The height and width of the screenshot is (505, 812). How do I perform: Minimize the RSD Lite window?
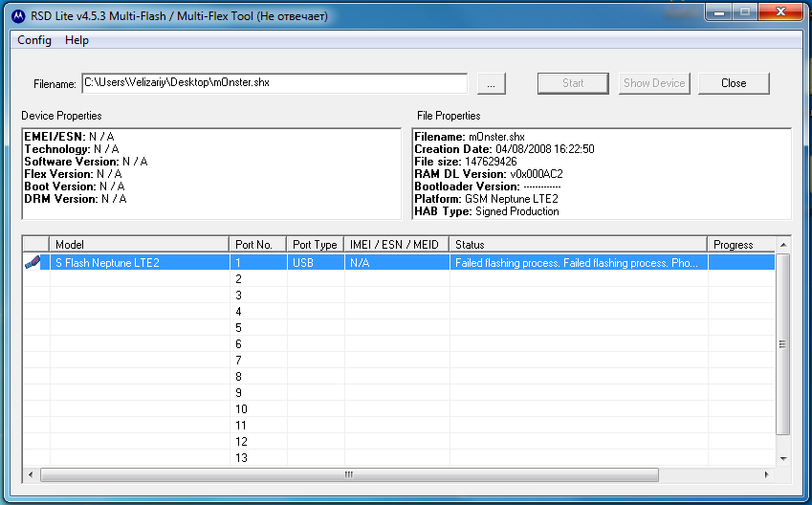(719, 11)
